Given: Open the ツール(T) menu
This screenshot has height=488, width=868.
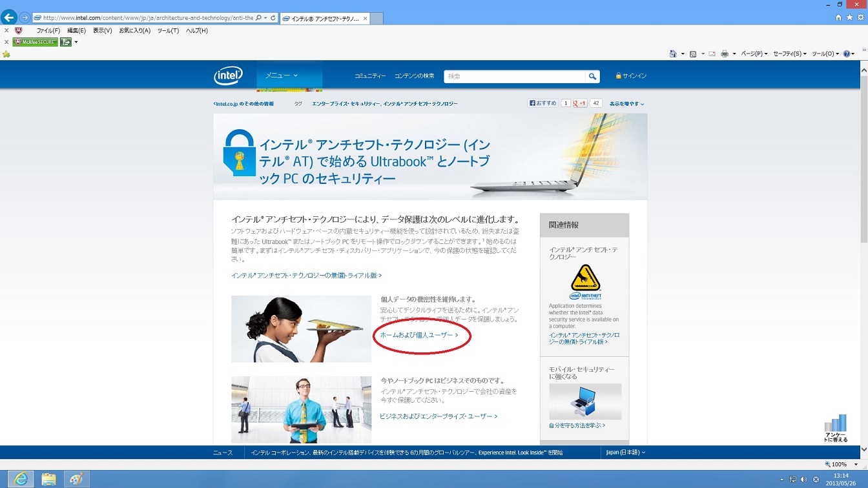Looking at the screenshot, I should coord(168,30).
